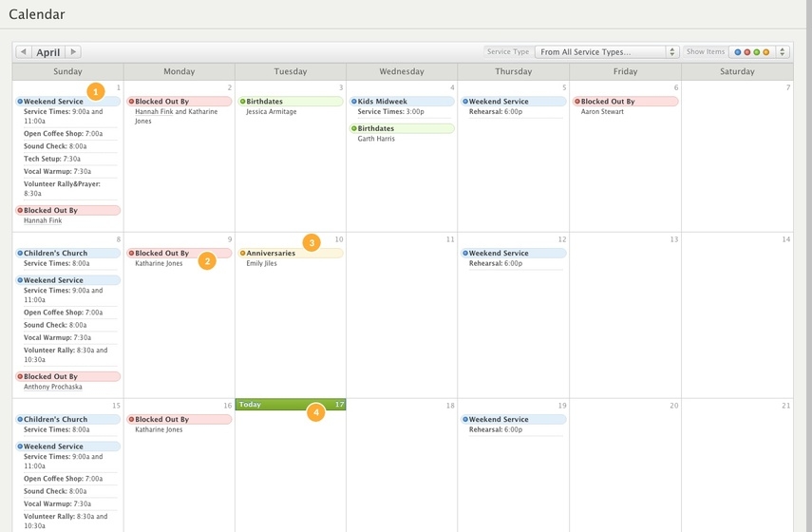Screen dimensions: 812x532
Task: Click the Wednesday column header
Action: pyautogui.click(x=402, y=71)
